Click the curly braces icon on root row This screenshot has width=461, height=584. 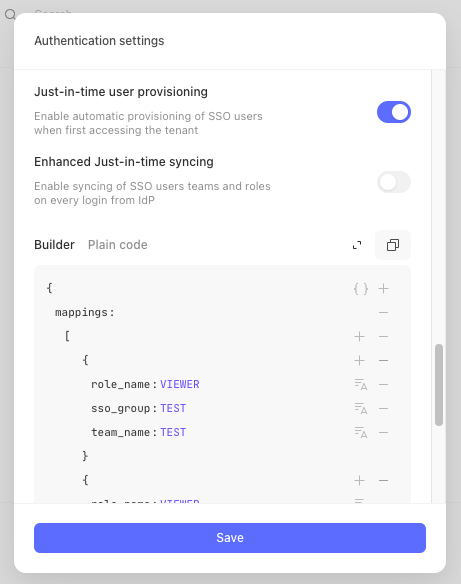coord(360,289)
